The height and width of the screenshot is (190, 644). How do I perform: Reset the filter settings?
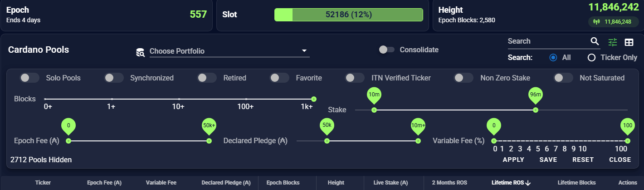[583, 160]
